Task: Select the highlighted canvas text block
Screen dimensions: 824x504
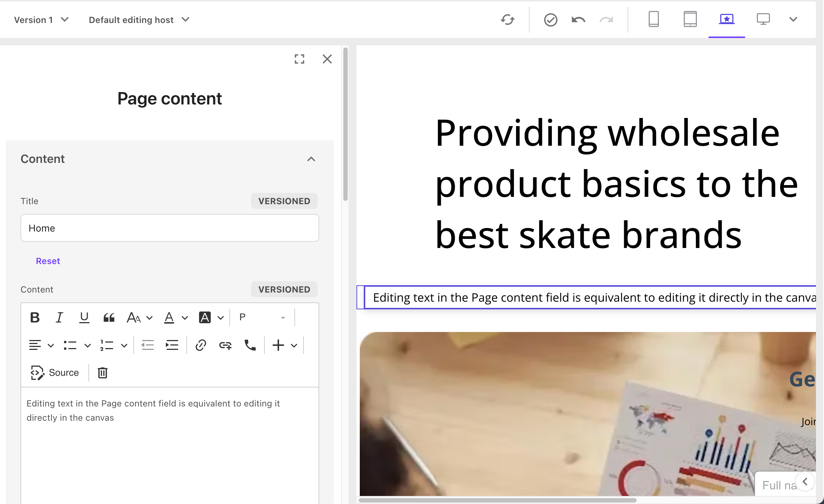Action: pos(590,297)
